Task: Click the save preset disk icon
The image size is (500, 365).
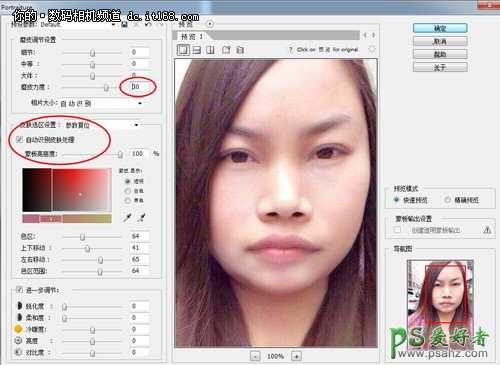Action: (124, 24)
